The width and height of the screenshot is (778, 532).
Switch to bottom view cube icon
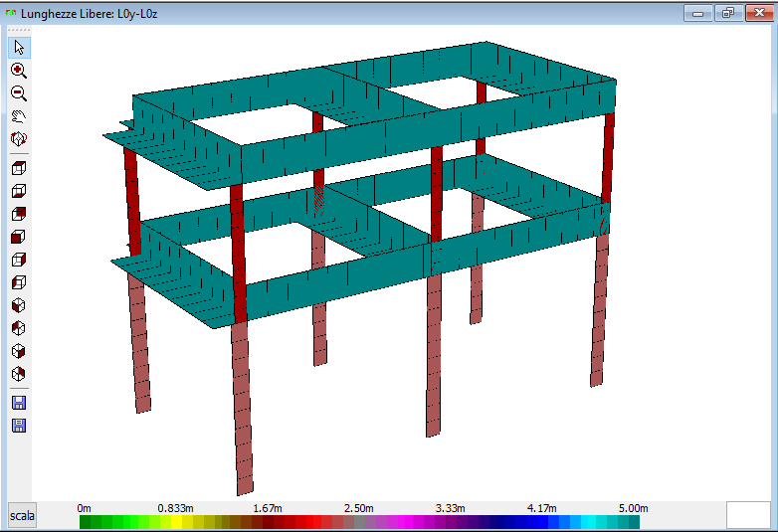19,191
